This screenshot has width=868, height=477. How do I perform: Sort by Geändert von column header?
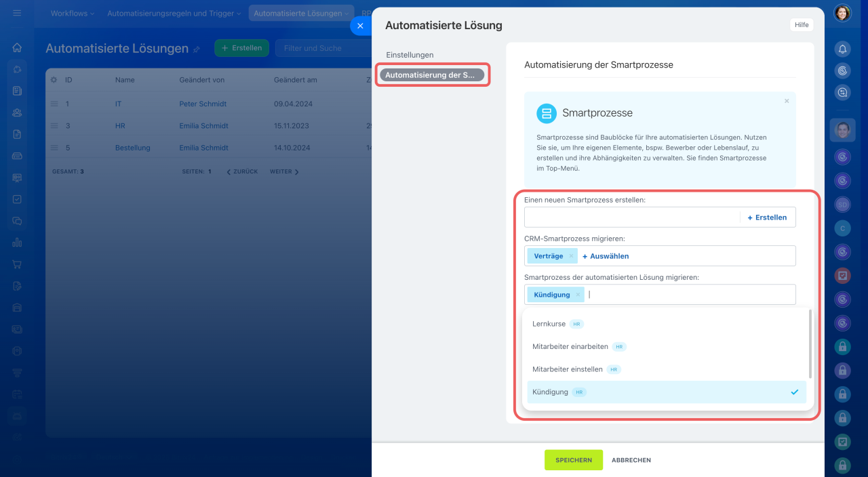[202, 80]
